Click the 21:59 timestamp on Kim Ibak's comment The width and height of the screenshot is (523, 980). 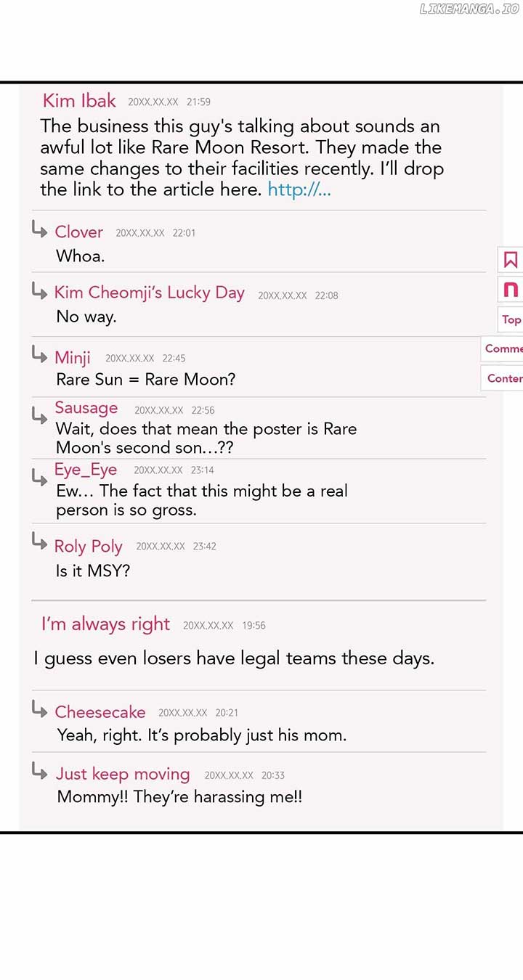198,102
